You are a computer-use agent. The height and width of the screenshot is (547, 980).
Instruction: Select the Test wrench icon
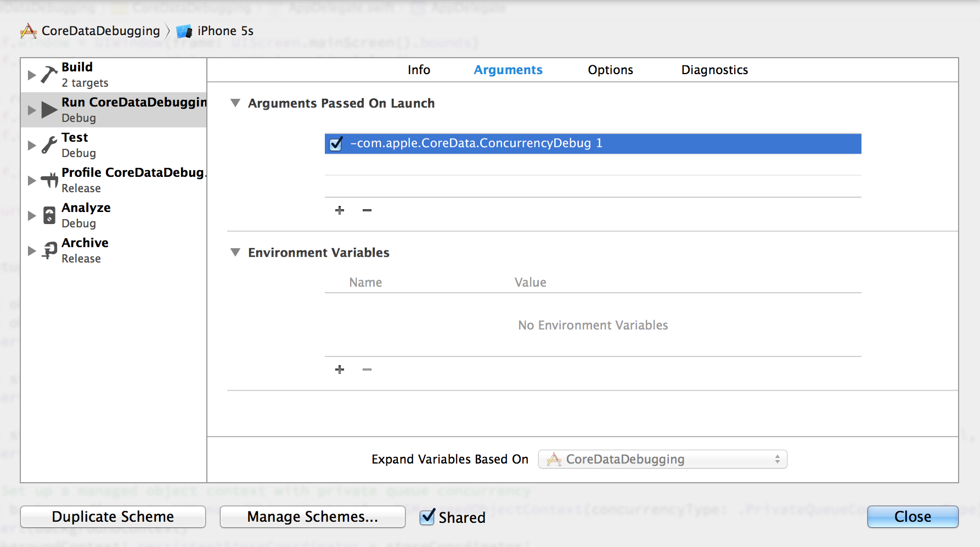(x=49, y=145)
